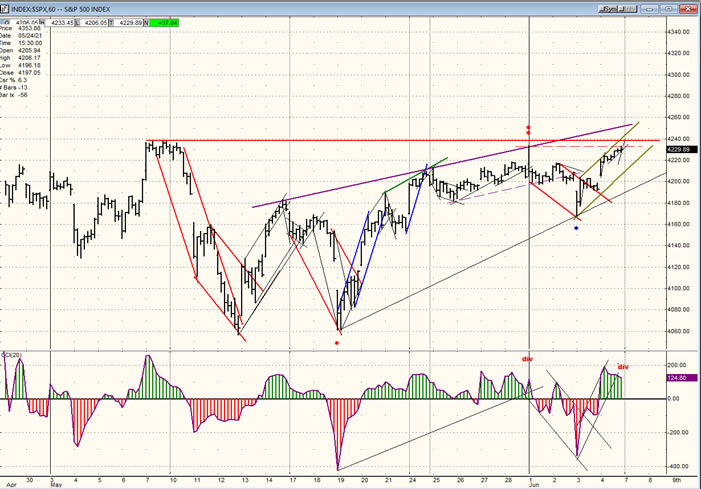This screenshot has width=701, height=489.
Task: Click the Jun month label on the date axis
Action: (533, 485)
